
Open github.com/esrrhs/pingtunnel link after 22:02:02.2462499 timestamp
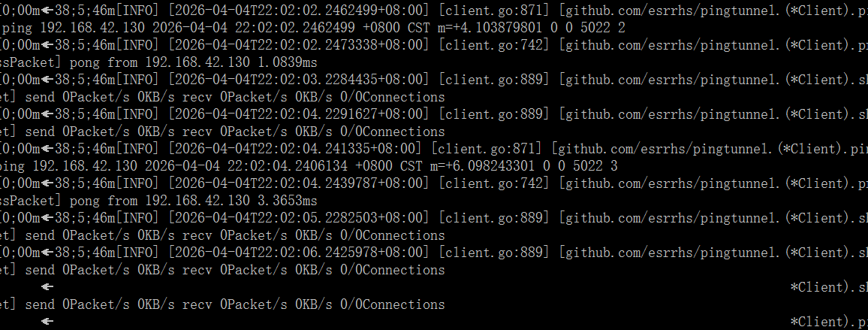pyautogui.click(x=668, y=11)
